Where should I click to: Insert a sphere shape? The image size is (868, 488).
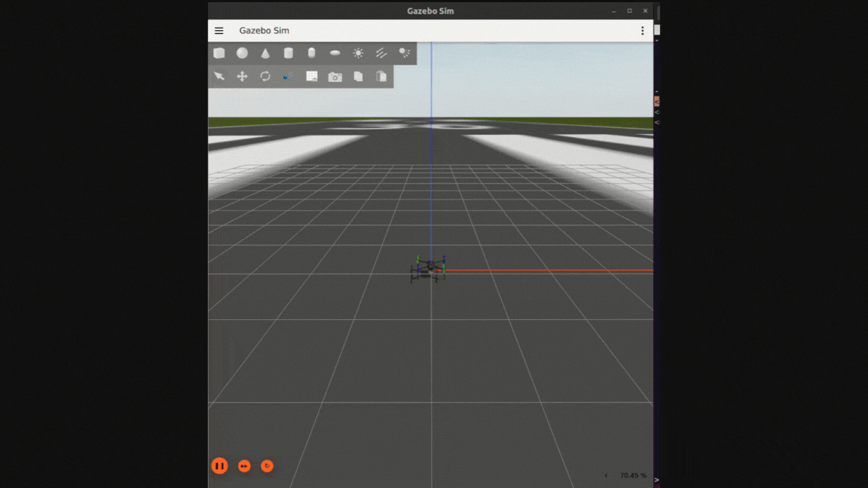242,53
